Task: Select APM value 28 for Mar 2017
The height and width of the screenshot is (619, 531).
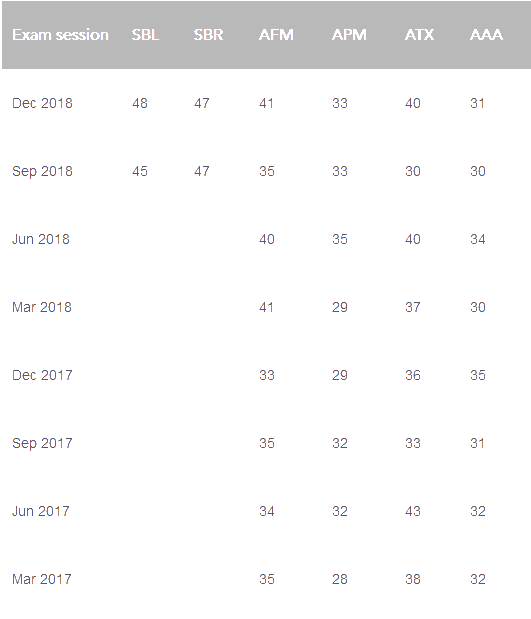Action: tap(340, 579)
